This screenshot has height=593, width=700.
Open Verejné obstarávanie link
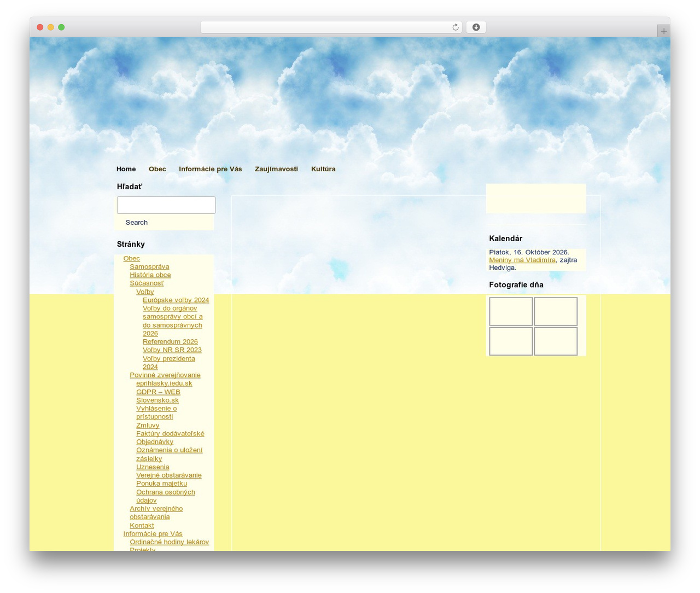click(x=169, y=475)
